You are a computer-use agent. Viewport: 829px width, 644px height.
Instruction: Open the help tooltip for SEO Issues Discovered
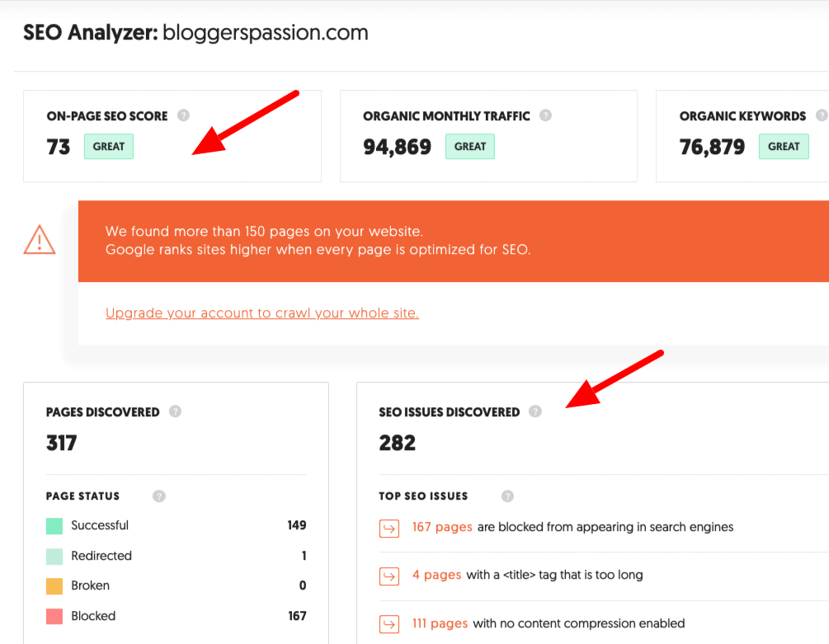pyautogui.click(x=535, y=411)
